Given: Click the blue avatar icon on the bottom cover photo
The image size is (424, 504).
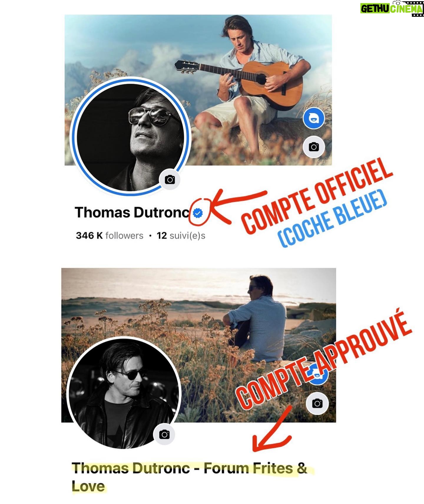Looking at the screenshot, I should (x=317, y=375).
